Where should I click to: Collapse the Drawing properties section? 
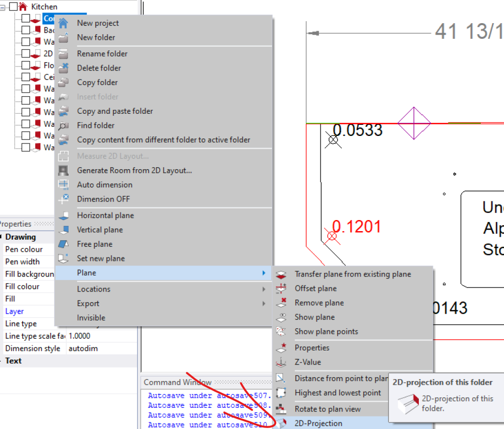[1, 237]
